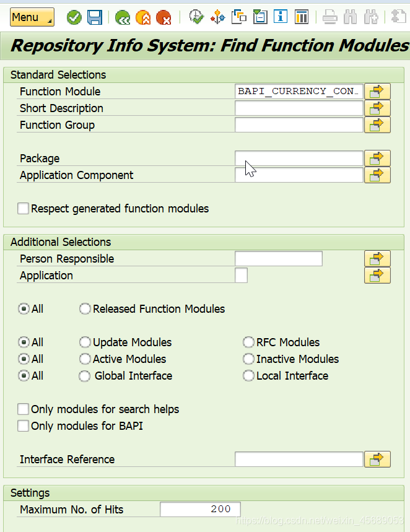
Task: Enable Respect generated function modules
Action: point(23,208)
